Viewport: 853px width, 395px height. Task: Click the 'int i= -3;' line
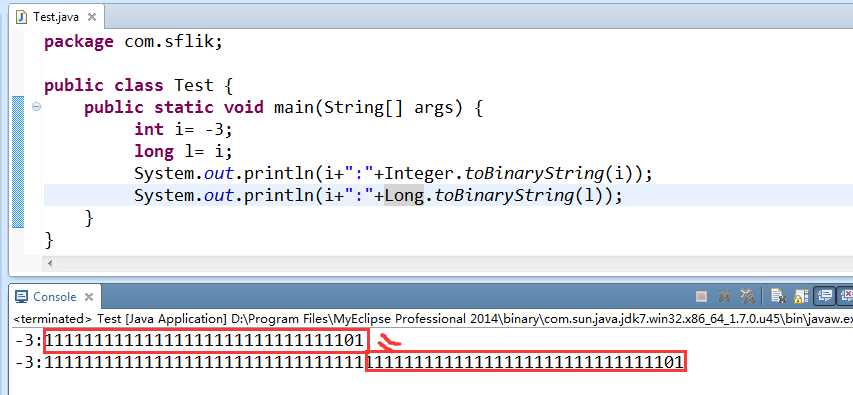tap(183, 129)
